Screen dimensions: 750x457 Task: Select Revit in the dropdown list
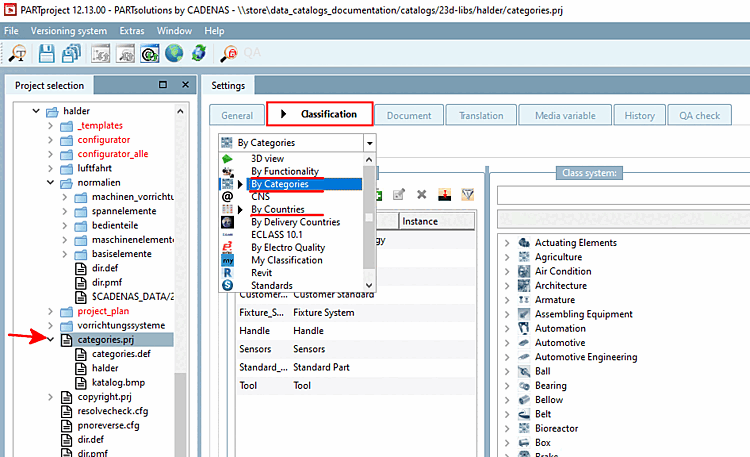click(261, 273)
